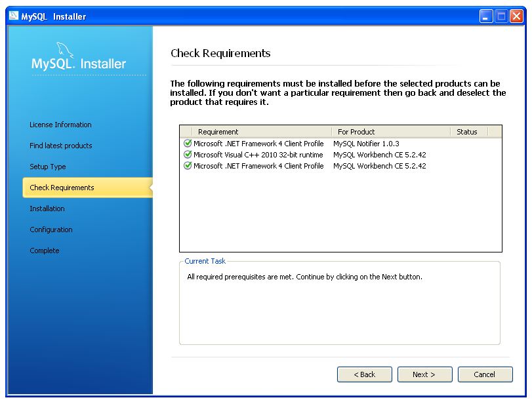Image resolution: width=532 pixels, height=402 pixels.
Task: Cancel the MySQL installation
Action: 485,374
